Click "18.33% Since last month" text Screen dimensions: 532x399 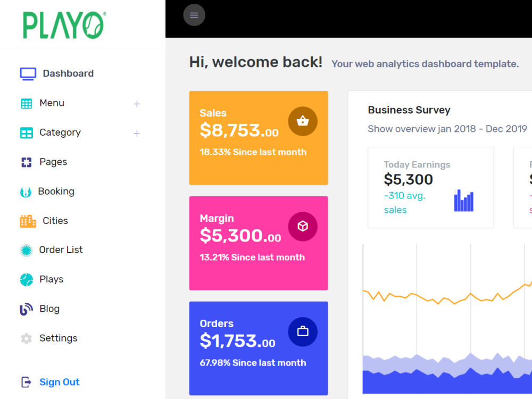pyautogui.click(x=253, y=152)
